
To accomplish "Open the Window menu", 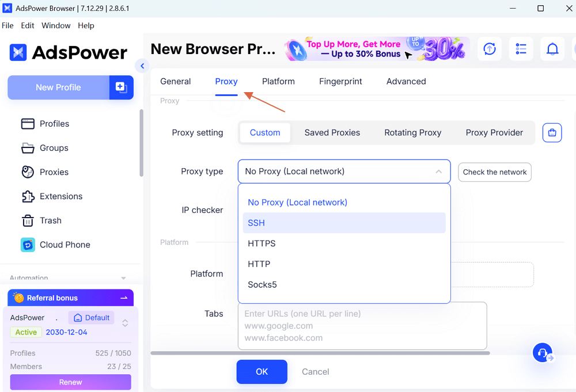I will 56,26.
